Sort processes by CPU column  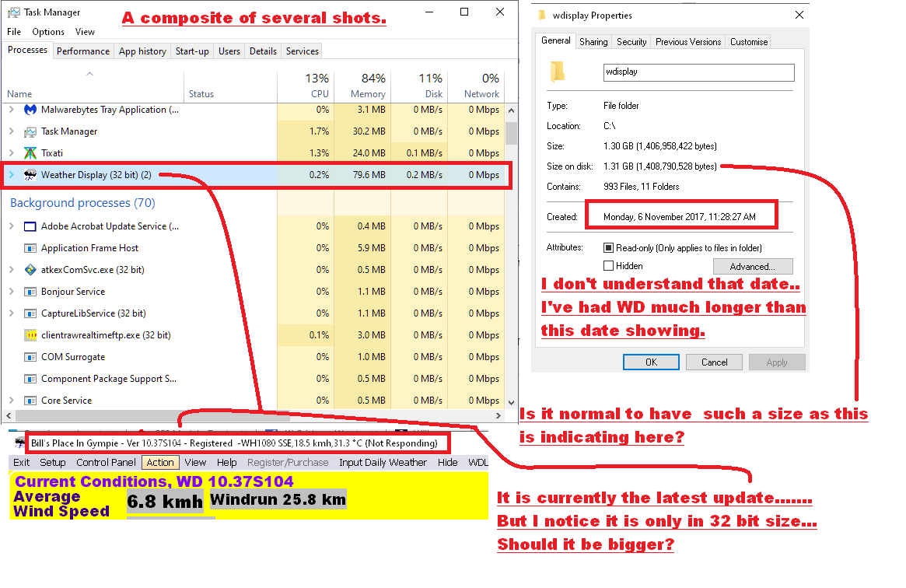pyautogui.click(x=306, y=86)
